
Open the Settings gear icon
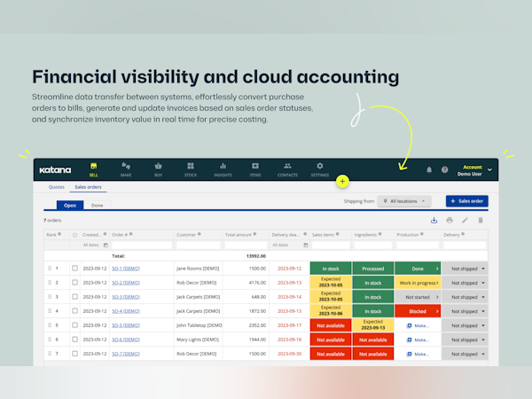319,166
